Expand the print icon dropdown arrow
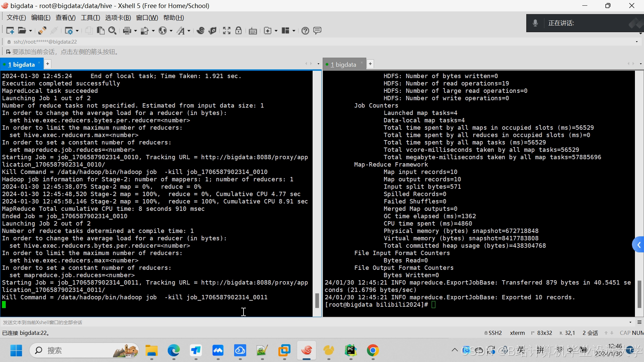Image resolution: width=644 pixels, height=362 pixels. (x=136, y=31)
